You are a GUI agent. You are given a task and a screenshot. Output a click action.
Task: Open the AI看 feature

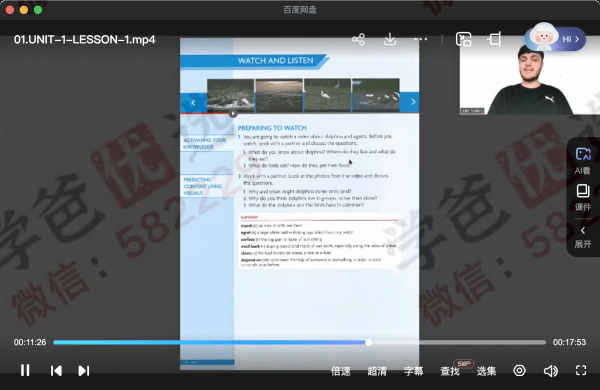click(583, 161)
